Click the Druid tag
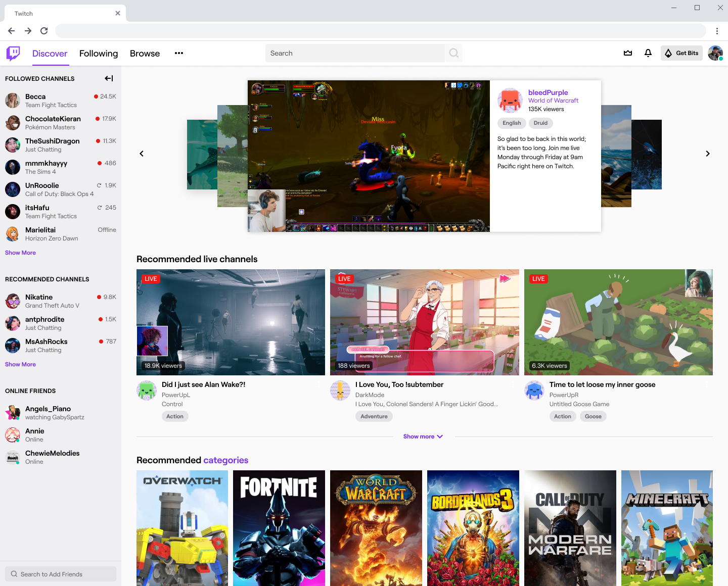 tap(540, 123)
